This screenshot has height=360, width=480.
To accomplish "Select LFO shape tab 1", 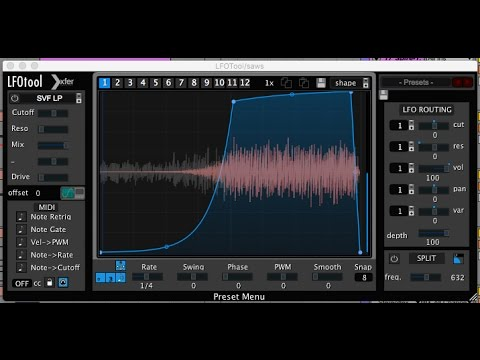I will (x=105, y=83).
